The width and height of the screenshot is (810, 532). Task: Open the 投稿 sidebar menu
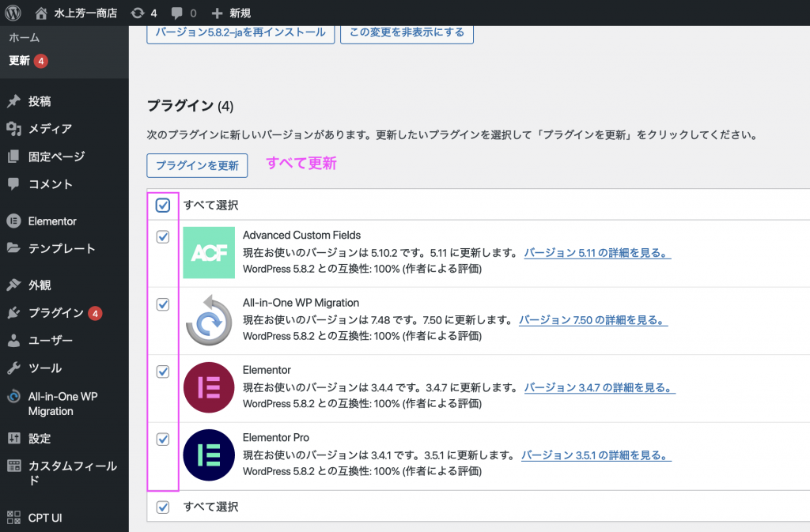click(40, 101)
